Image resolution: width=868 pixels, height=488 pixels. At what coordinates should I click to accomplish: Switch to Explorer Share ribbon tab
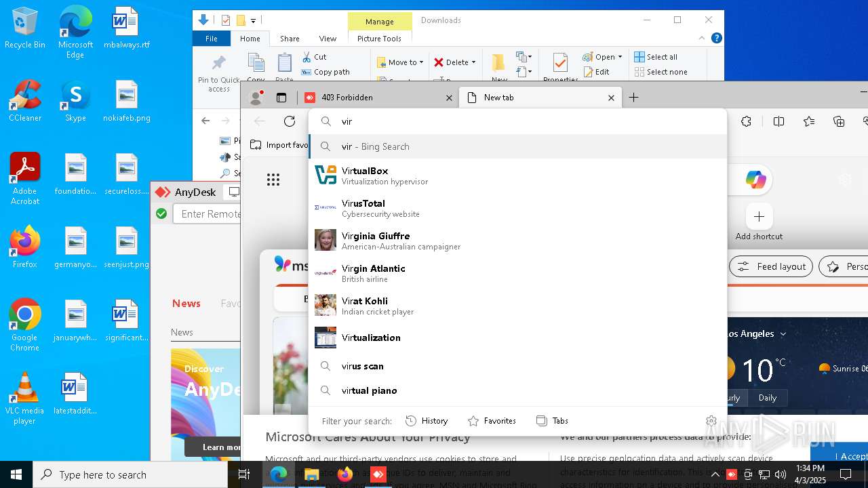(290, 39)
